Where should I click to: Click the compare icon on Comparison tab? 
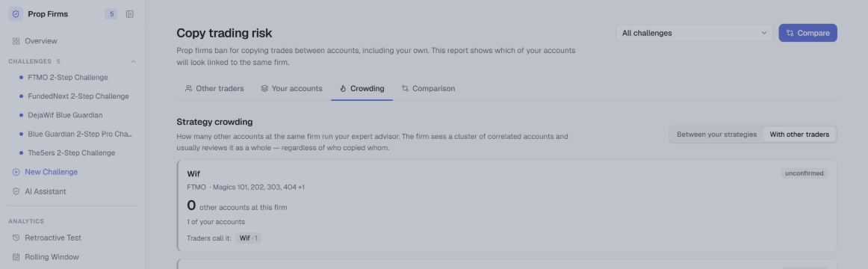[x=405, y=89]
